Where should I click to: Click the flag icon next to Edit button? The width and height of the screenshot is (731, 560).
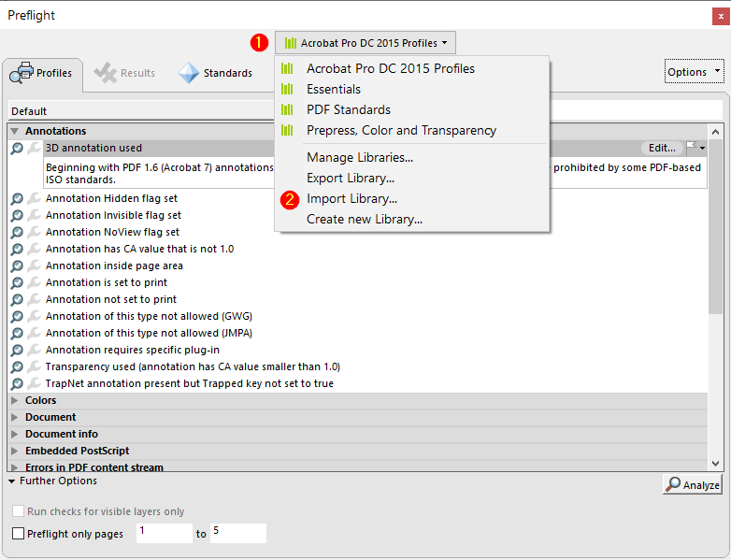coord(692,148)
